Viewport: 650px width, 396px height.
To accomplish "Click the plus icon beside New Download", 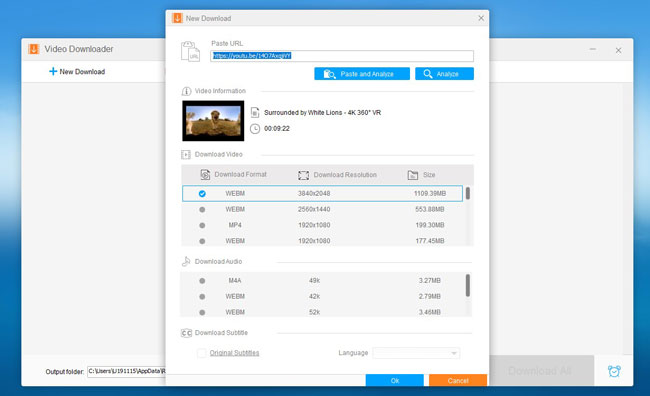I will point(53,71).
